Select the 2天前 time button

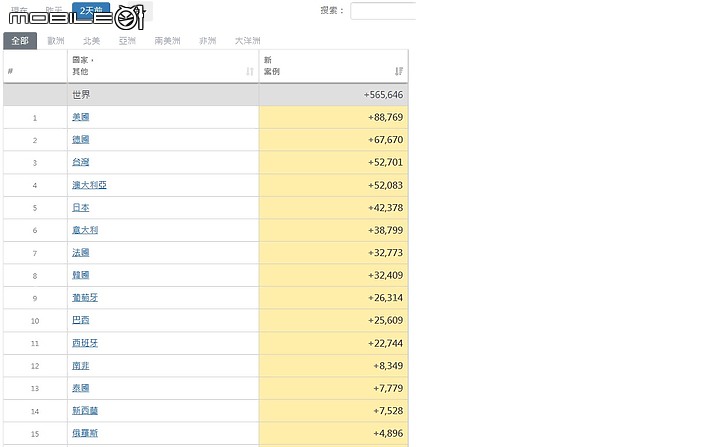[91, 10]
